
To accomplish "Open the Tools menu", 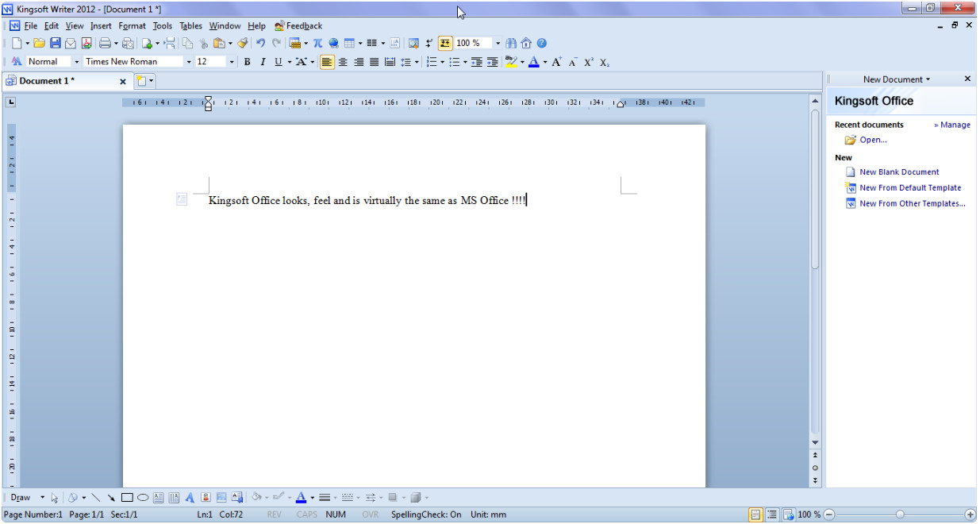I will point(163,25).
